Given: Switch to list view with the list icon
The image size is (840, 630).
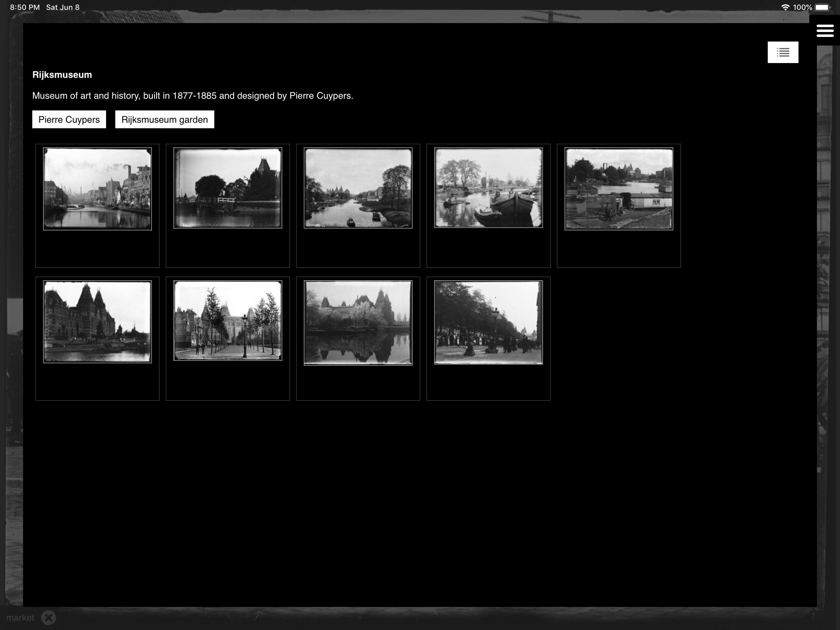Looking at the screenshot, I should click(x=783, y=52).
